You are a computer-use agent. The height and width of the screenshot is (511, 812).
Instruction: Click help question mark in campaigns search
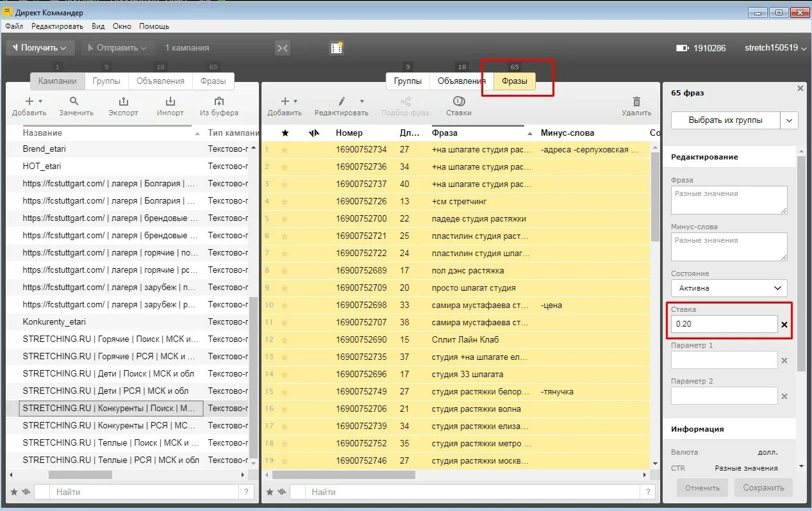[x=246, y=492]
